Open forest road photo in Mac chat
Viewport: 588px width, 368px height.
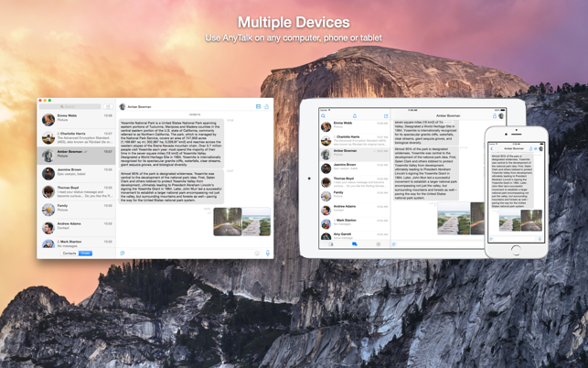pyautogui.click(x=228, y=222)
